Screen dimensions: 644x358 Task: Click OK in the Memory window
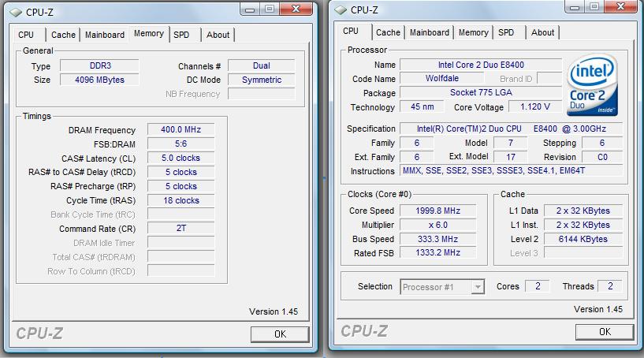click(x=280, y=334)
